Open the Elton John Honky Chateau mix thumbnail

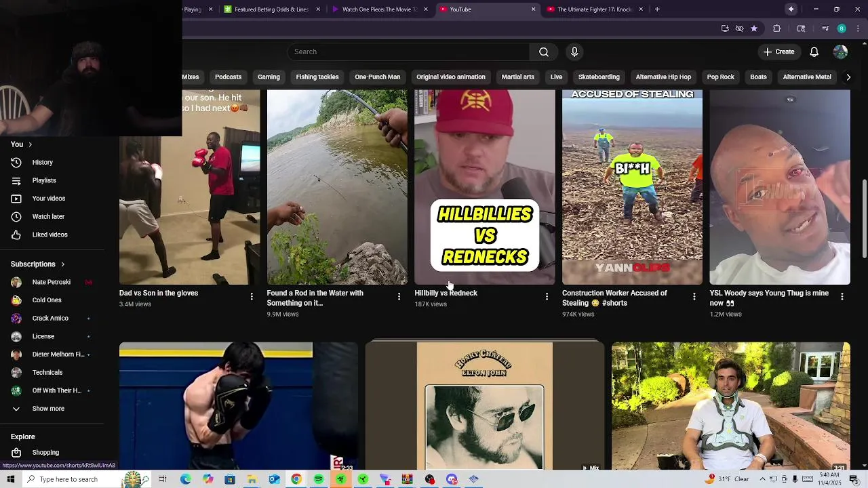click(x=485, y=405)
